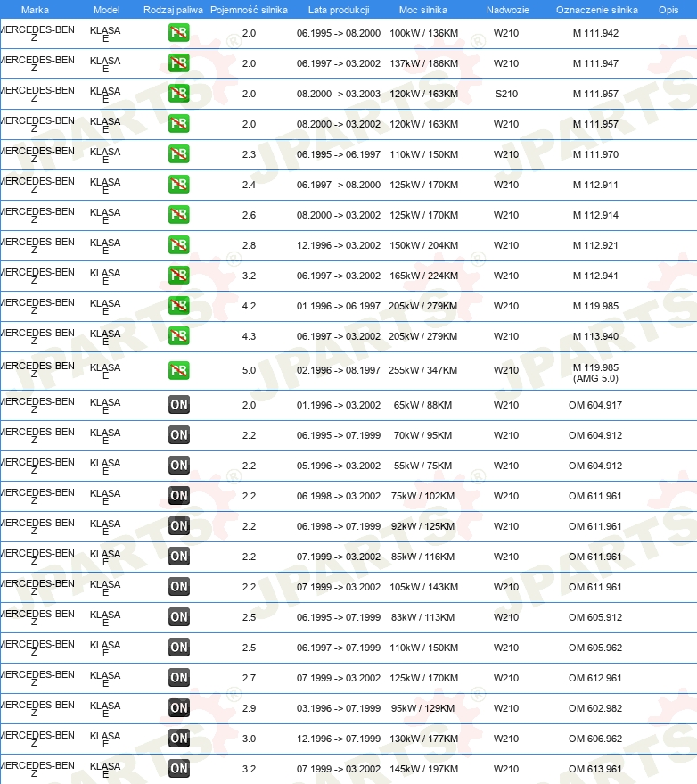Click ON diesel icon in OM 605.912 row
Screen dimensions: 697x784
[179, 617]
